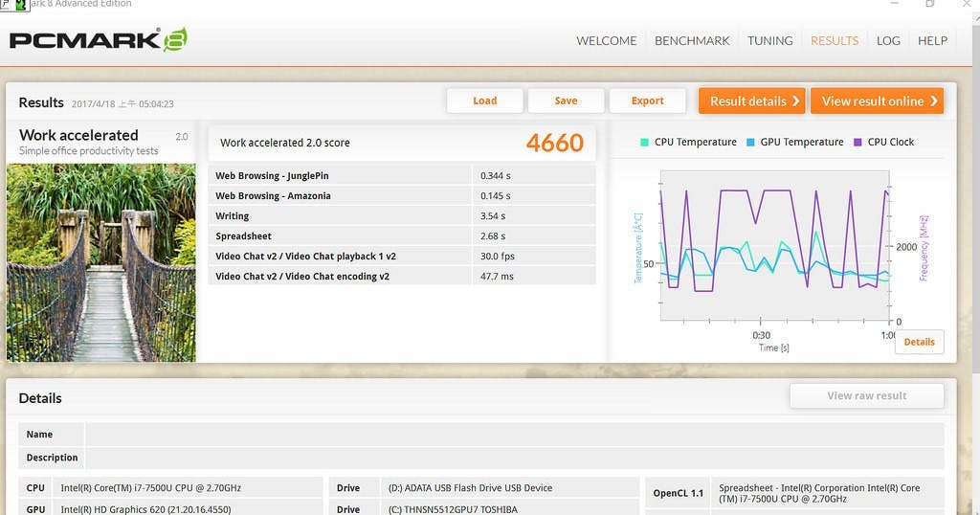Click the PCMark 8 logo
The image size is (980, 515).
coord(99,40)
